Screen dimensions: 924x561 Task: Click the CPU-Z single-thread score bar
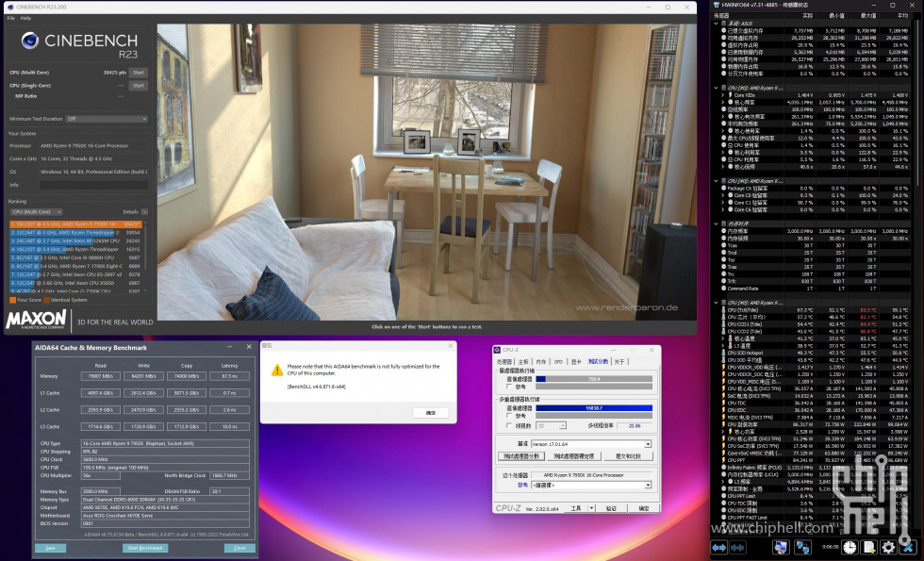click(594, 379)
